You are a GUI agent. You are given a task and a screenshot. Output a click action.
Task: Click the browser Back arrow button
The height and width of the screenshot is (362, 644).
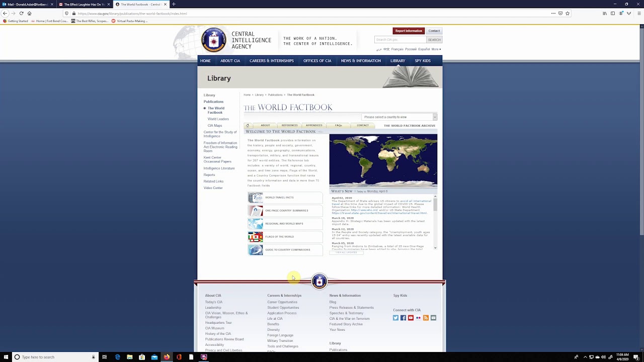[x=5, y=14]
